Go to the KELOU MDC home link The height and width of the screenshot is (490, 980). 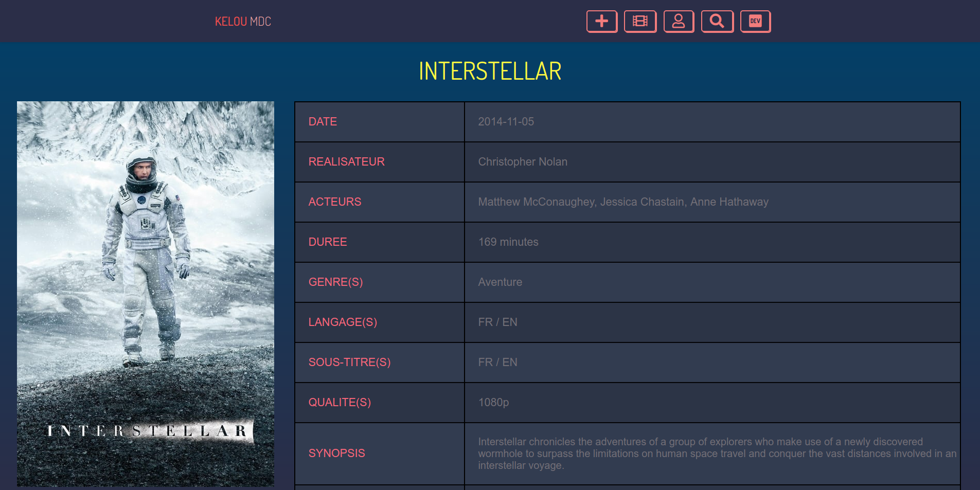(243, 22)
